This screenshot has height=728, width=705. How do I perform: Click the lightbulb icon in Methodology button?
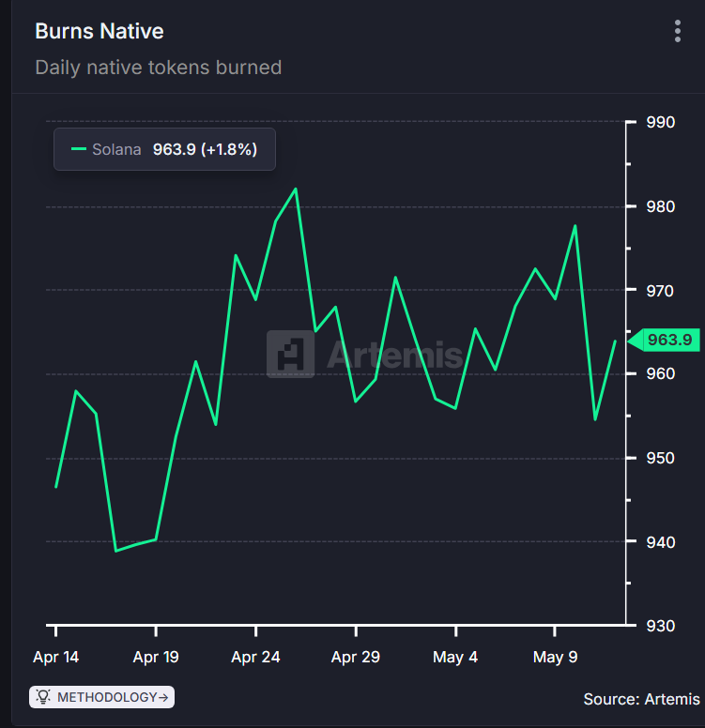coord(43,697)
